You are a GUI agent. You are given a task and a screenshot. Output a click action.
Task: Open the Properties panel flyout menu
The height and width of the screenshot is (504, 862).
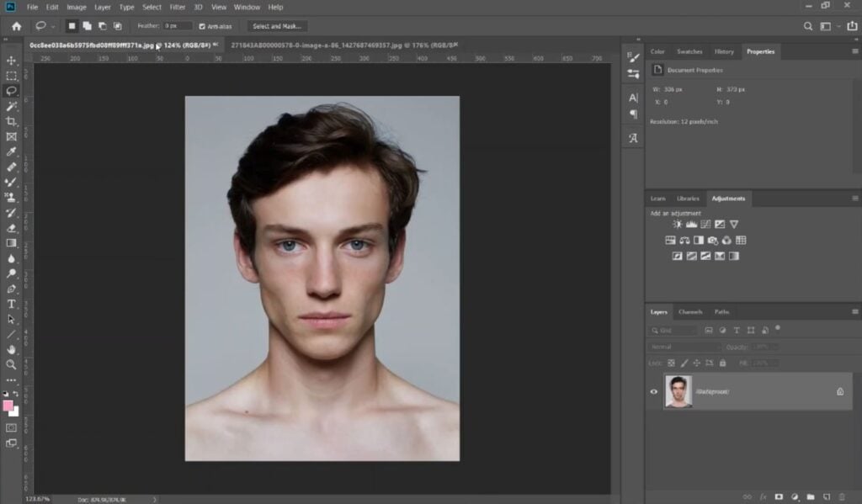pyautogui.click(x=855, y=51)
